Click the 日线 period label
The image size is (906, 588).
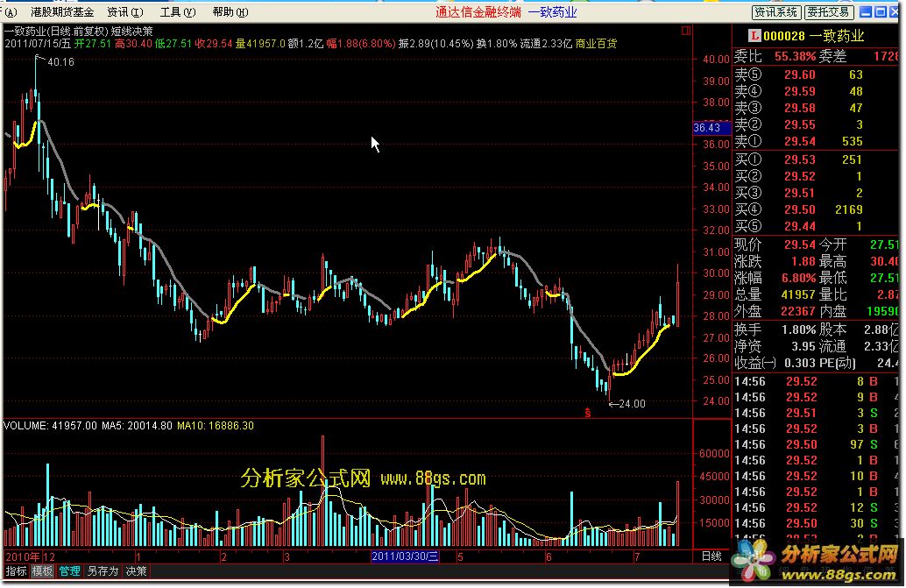tap(711, 556)
